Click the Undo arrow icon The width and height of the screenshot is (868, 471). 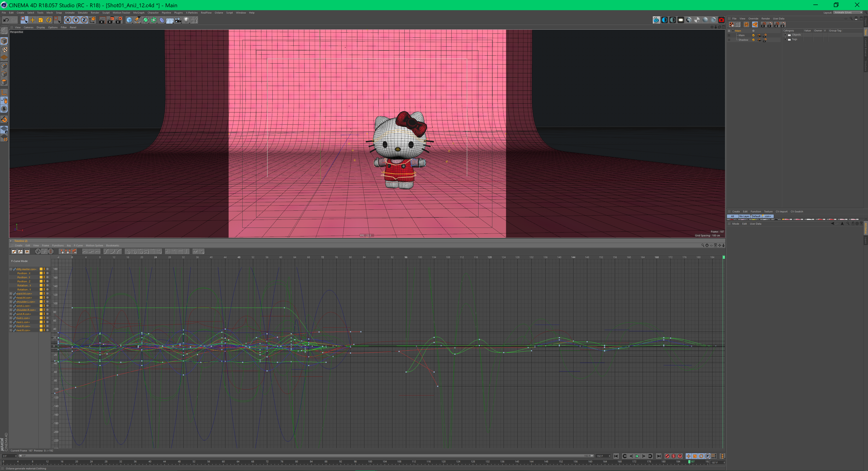pos(6,20)
